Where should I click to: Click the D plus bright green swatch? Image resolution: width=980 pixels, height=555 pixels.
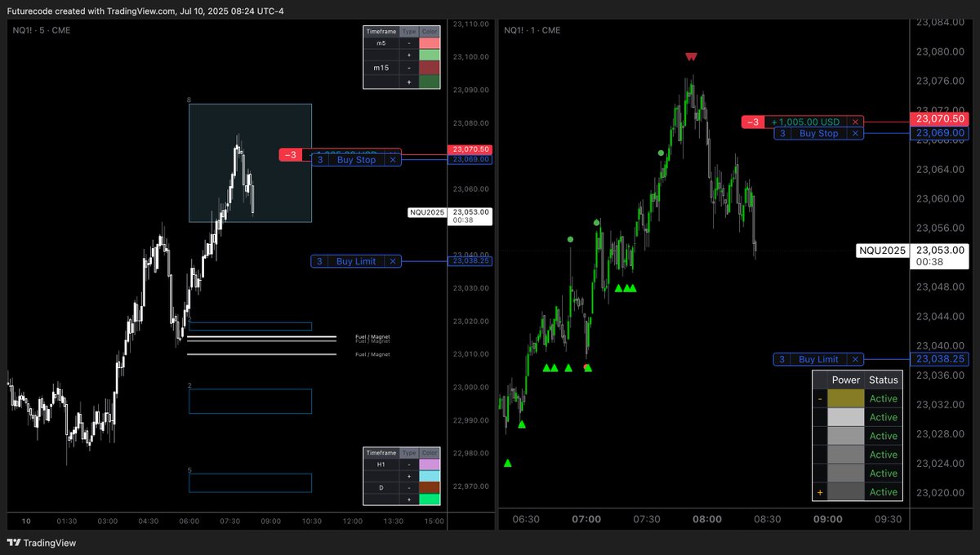tap(430, 499)
